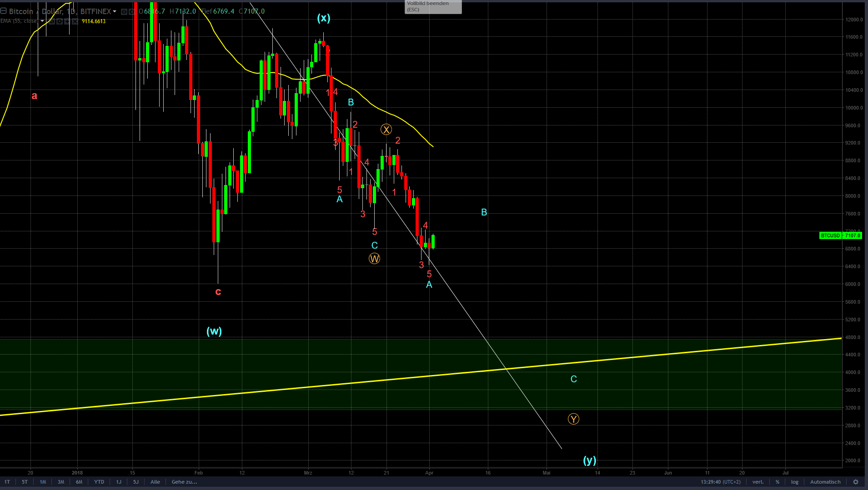Toggle Bitcoin series visibility eye icon
868x490 pixels.
[124, 12]
